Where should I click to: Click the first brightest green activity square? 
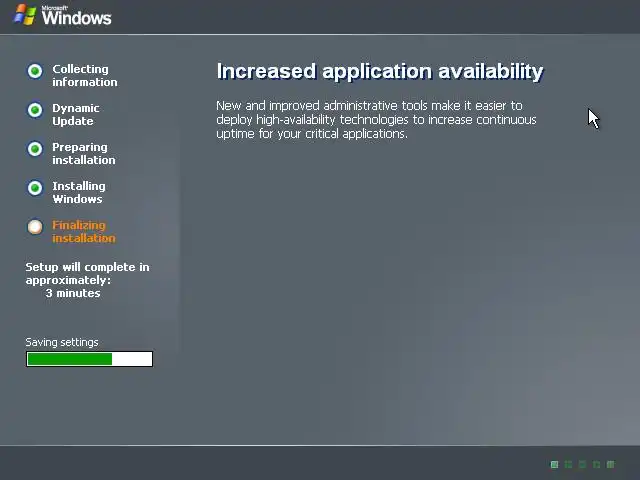[x=554, y=464]
